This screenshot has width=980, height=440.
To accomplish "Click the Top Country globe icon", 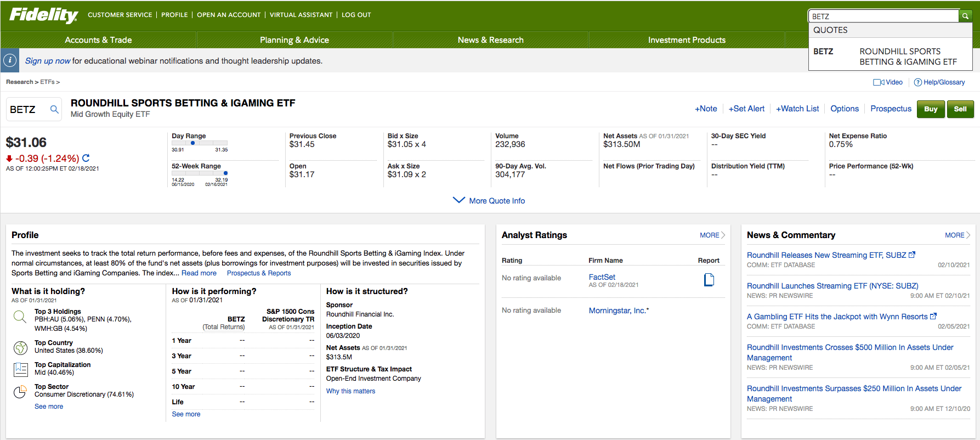I will (x=20, y=347).
